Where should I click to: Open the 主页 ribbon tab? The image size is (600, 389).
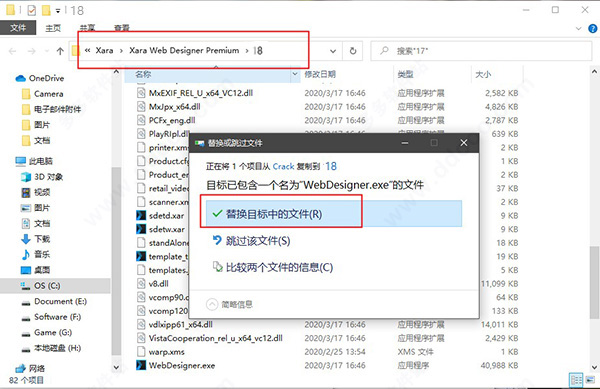pyautogui.click(x=53, y=28)
